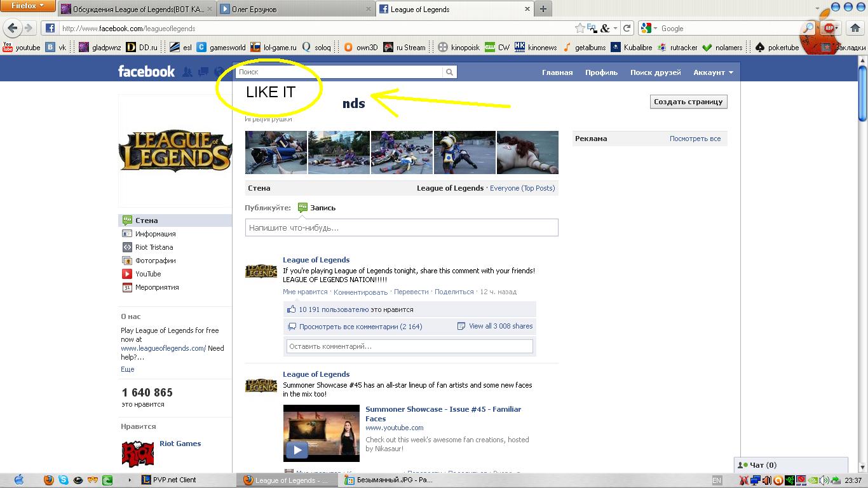Open Просмотреть все комментарии link

[x=360, y=327]
